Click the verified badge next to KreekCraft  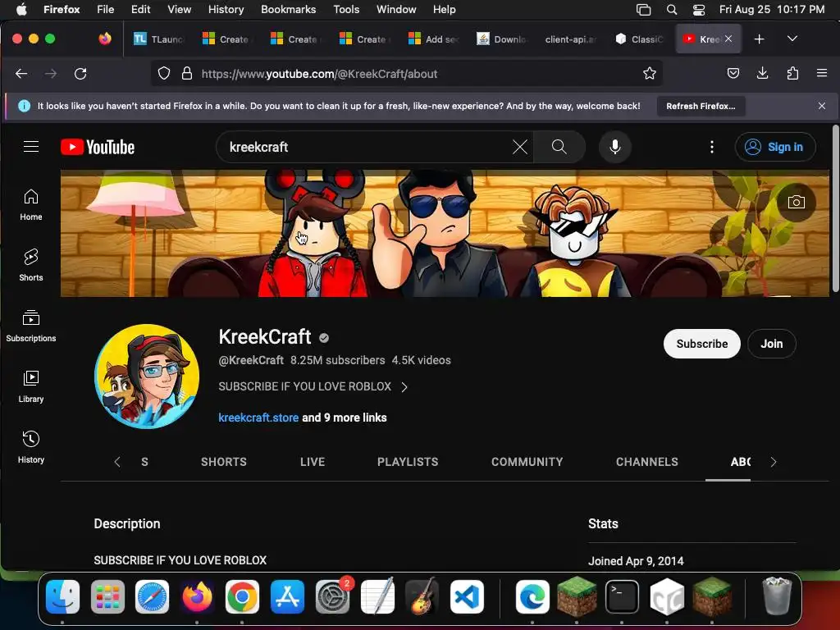coord(324,338)
